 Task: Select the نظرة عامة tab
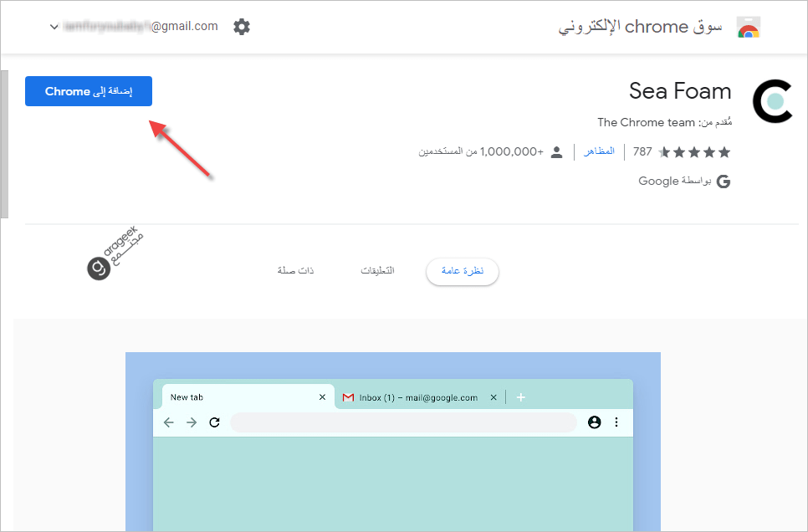(x=463, y=271)
